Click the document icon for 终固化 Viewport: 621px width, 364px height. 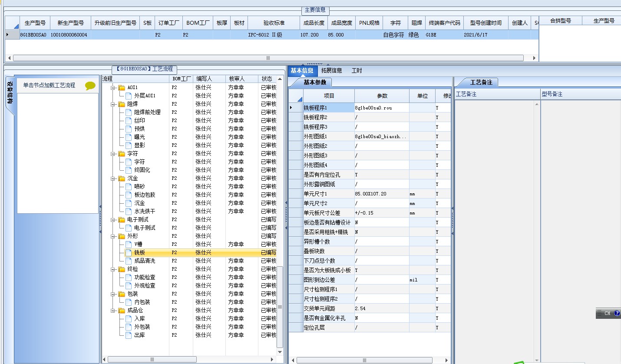click(x=129, y=170)
